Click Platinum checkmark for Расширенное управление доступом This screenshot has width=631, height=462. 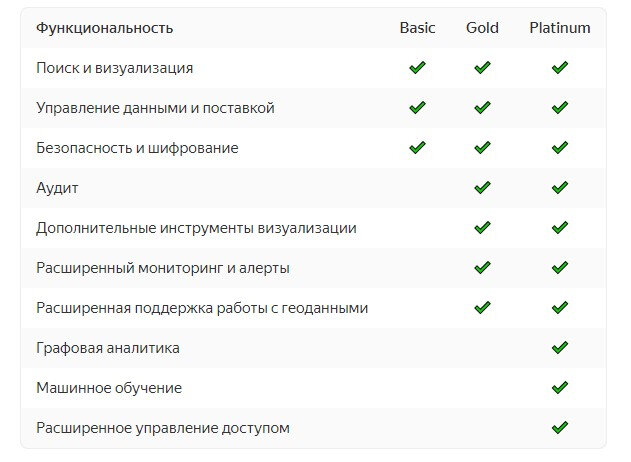coord(560,427)
